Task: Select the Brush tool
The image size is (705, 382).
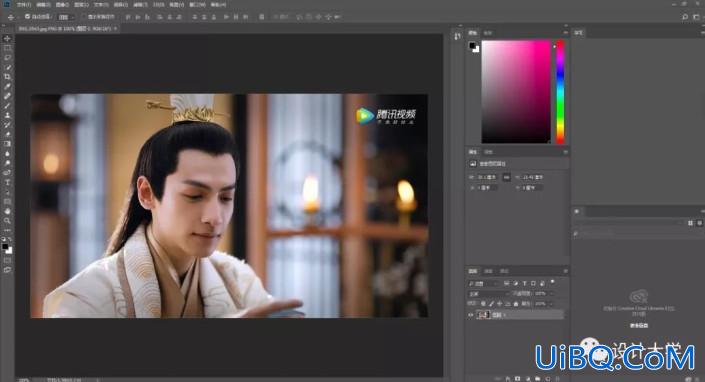Action: point(7,106)
